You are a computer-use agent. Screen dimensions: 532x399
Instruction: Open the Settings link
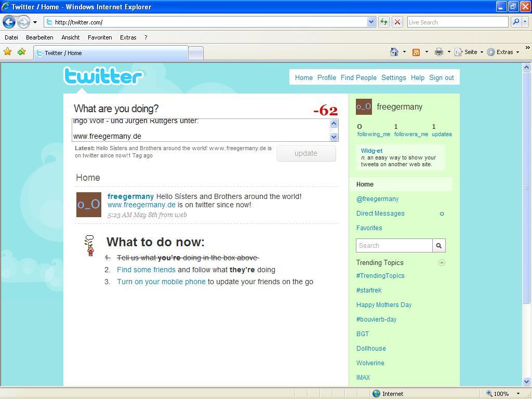(394, 78)
